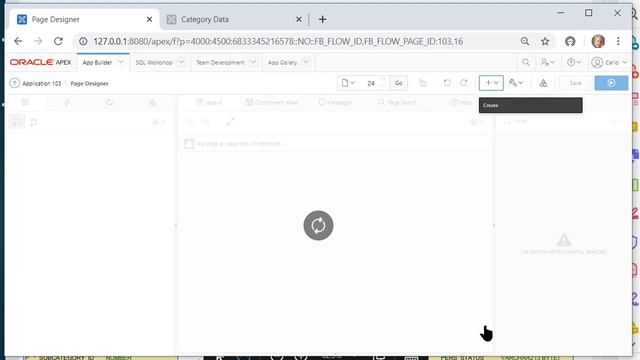Screen dimensions: 640x360
Task: Open the Carlo account menu
Action: click(609, 62)
